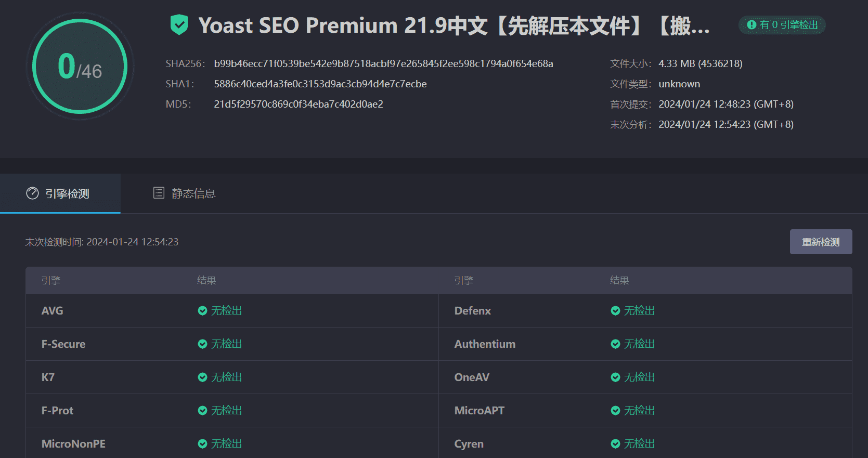
Task: Click the green check icon in MicroAPT row
Action: (x=615, y=411)
